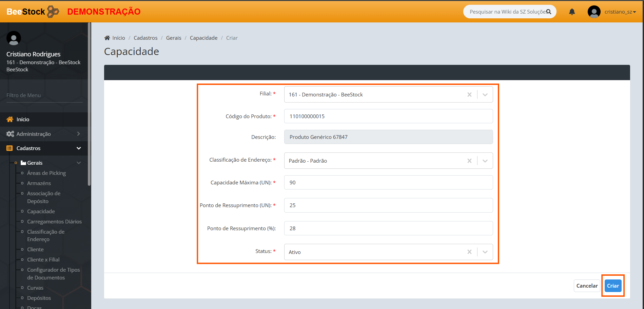
Task: Open the Classificação de Endereço dropdown arrow
Action: pyautogui.click(x=485, y=161)
